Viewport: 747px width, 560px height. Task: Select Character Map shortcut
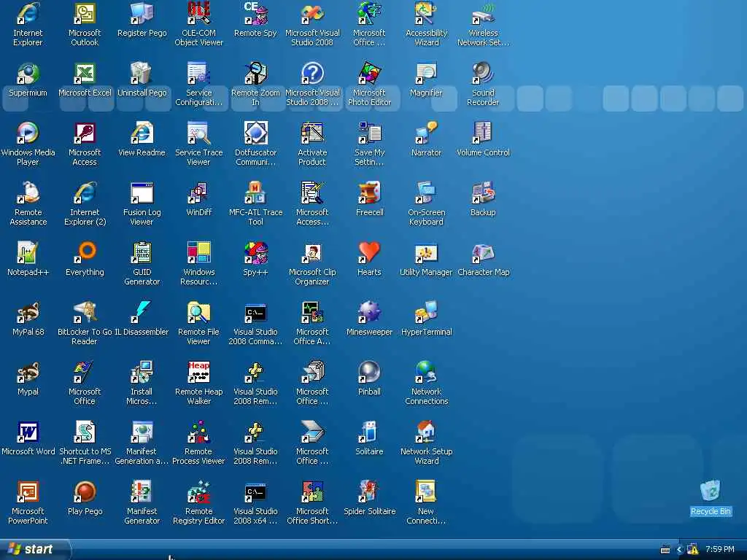[483, 253]
